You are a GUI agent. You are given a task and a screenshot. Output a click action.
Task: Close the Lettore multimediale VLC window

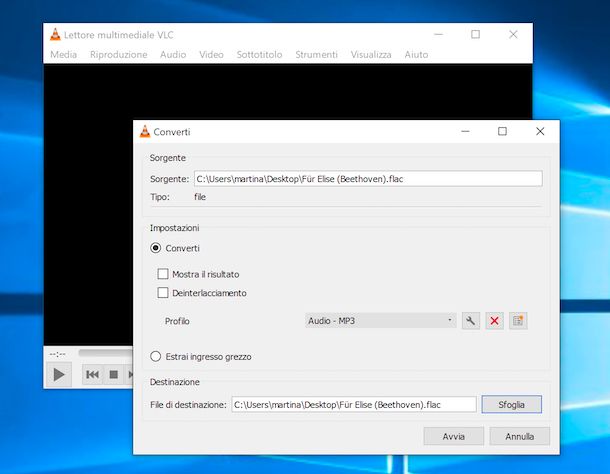point(513,35)
